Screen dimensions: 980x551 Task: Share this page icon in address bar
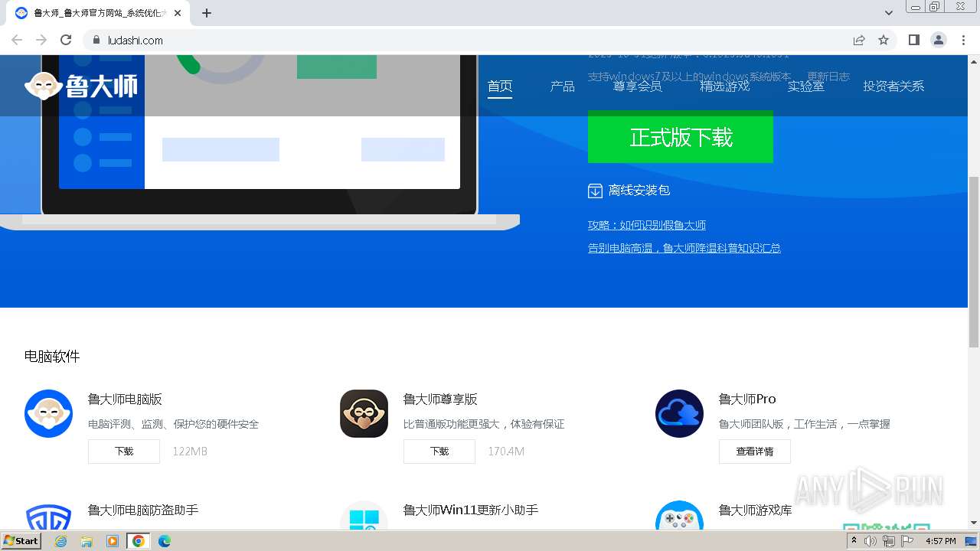pyautogui.click(x=859, y=40)
